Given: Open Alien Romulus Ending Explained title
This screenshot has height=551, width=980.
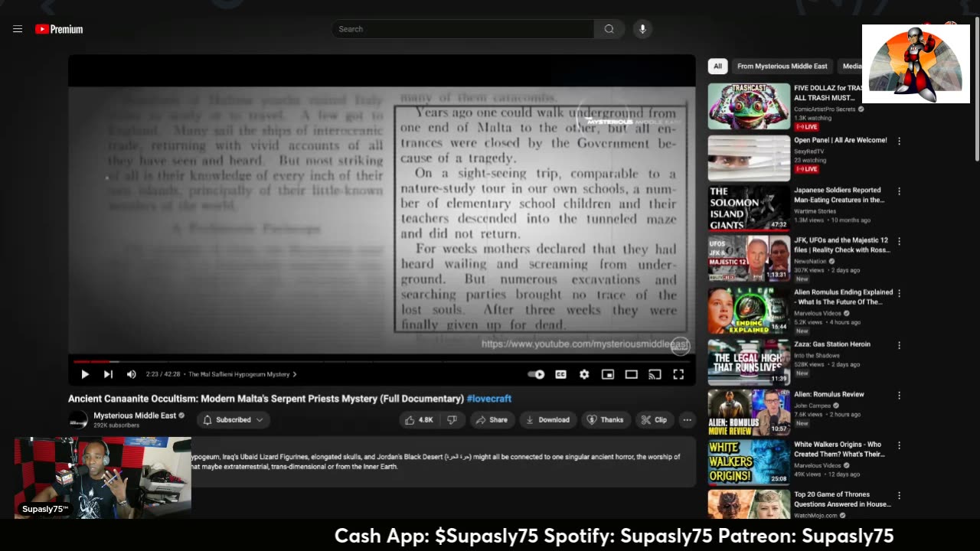Looking at the screenshot, I should [843, 297].
